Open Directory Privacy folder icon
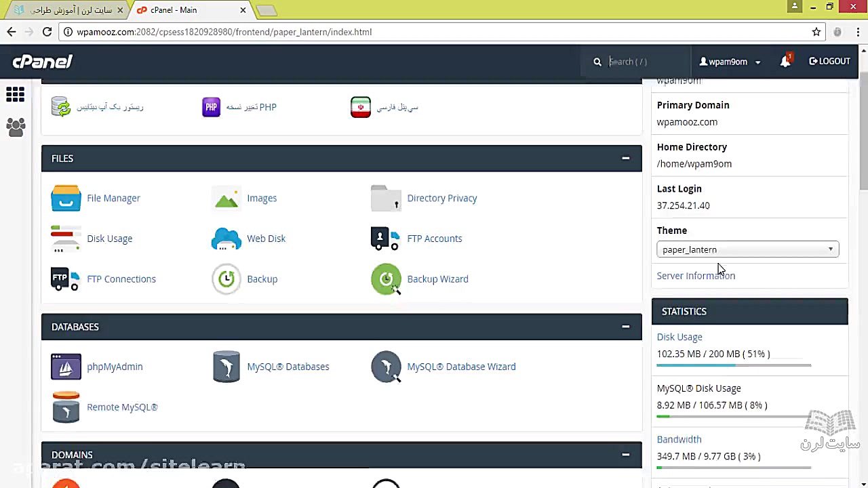The width and height of the screenshot is (868, 488). point(386,198)
